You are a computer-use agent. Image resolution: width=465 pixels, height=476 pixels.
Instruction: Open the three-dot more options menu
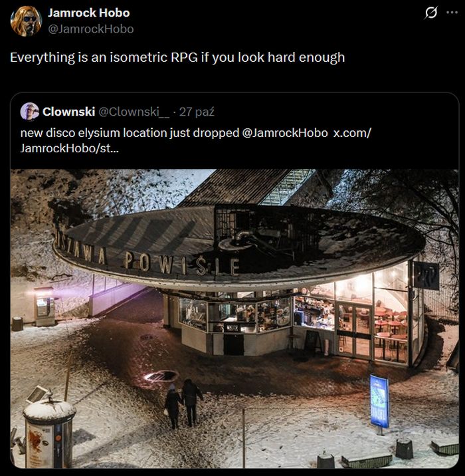[x=453, y=13]
